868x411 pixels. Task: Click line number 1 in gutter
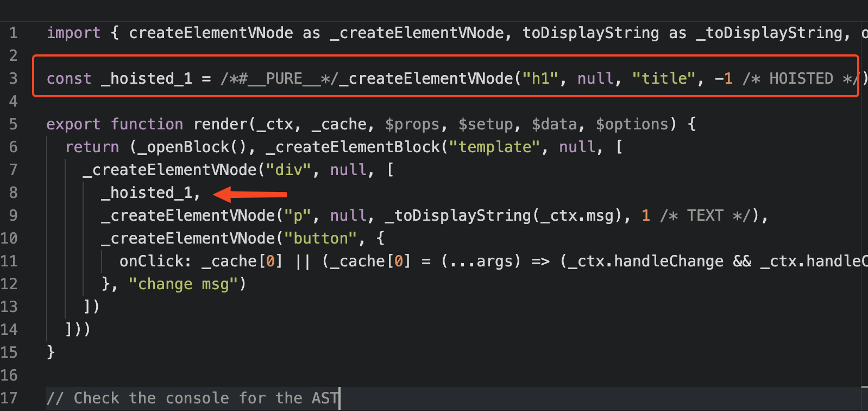(x=14, y=33)
